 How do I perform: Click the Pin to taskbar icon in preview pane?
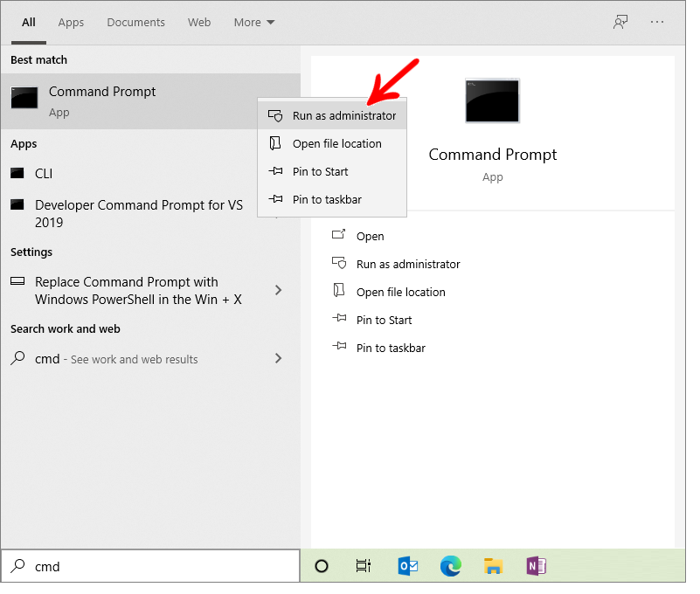tap(339, 346)
